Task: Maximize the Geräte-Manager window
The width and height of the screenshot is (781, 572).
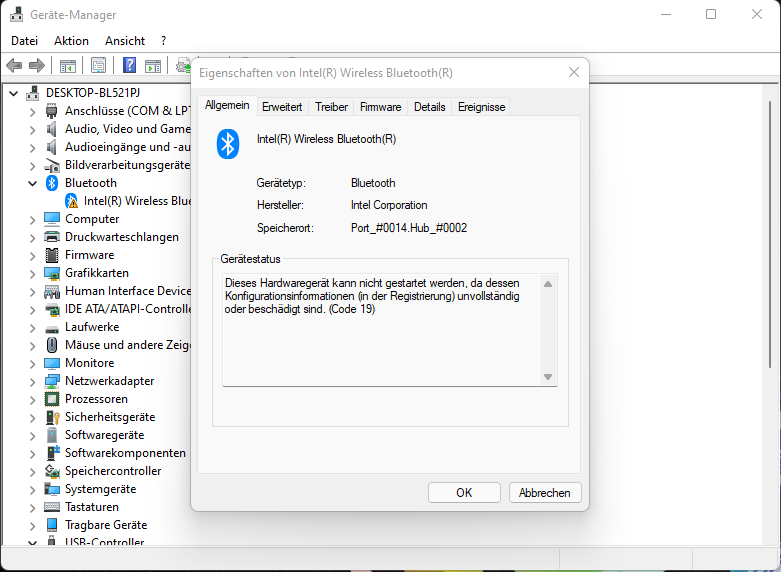Action: tap(711, 14)
